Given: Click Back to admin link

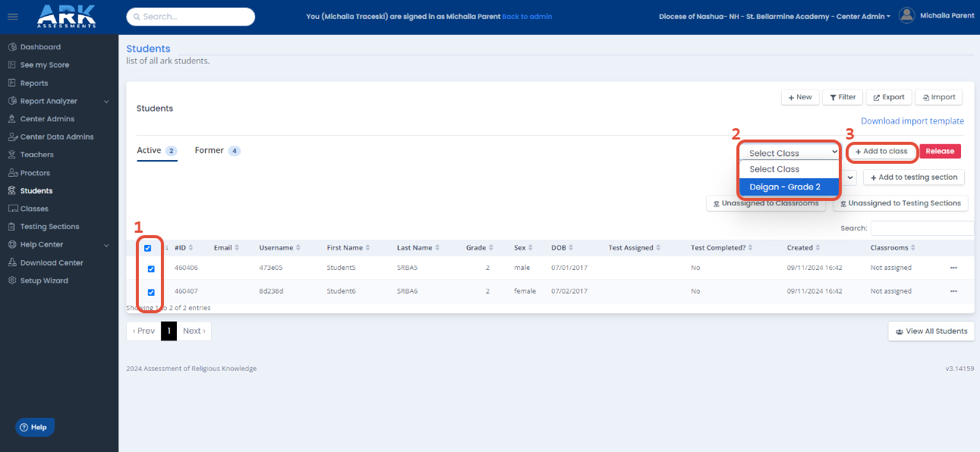Looking at the screenshot, I should click(527, 17).
